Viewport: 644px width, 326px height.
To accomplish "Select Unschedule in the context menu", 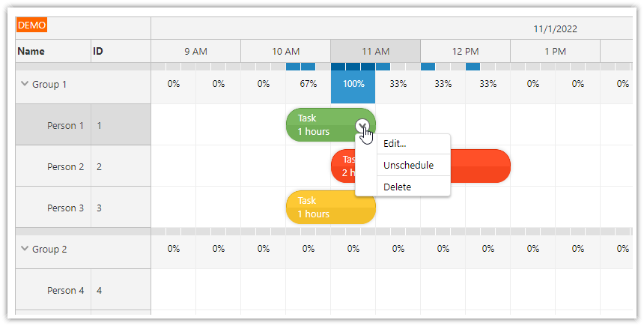I will click(408, 165).
